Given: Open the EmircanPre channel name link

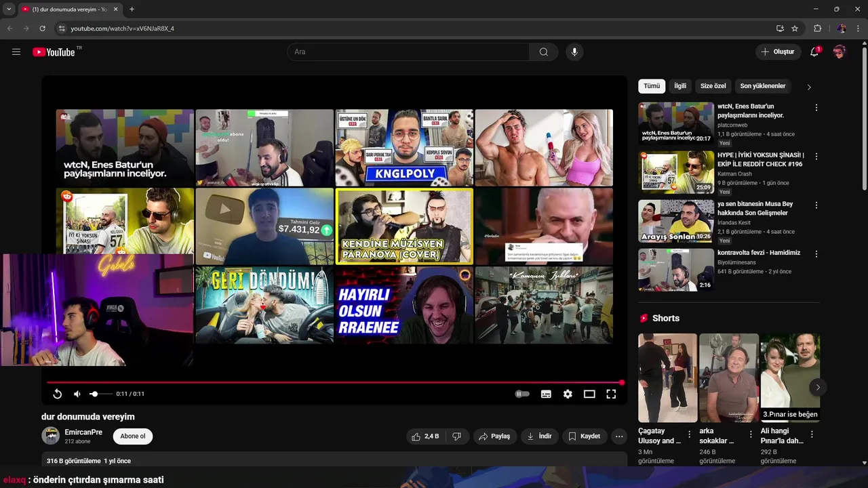Looking at the screenshot, I should (83, 432).
